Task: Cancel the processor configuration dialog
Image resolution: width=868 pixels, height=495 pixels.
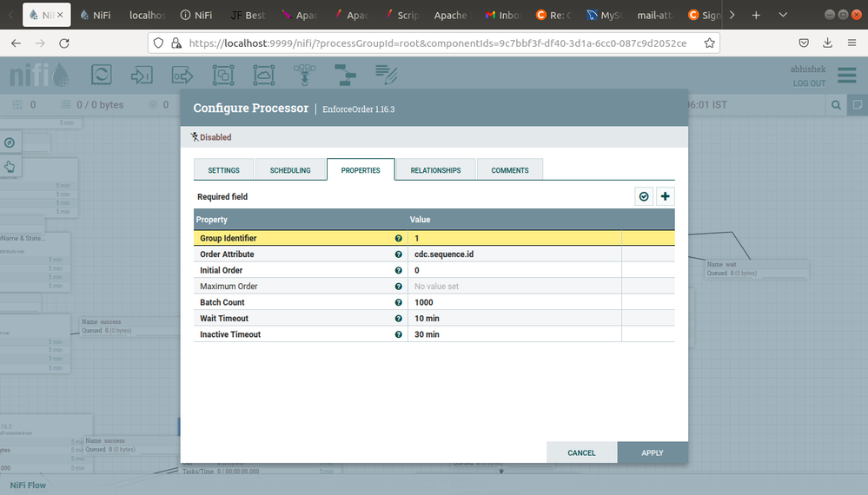Action: point(581,452)
